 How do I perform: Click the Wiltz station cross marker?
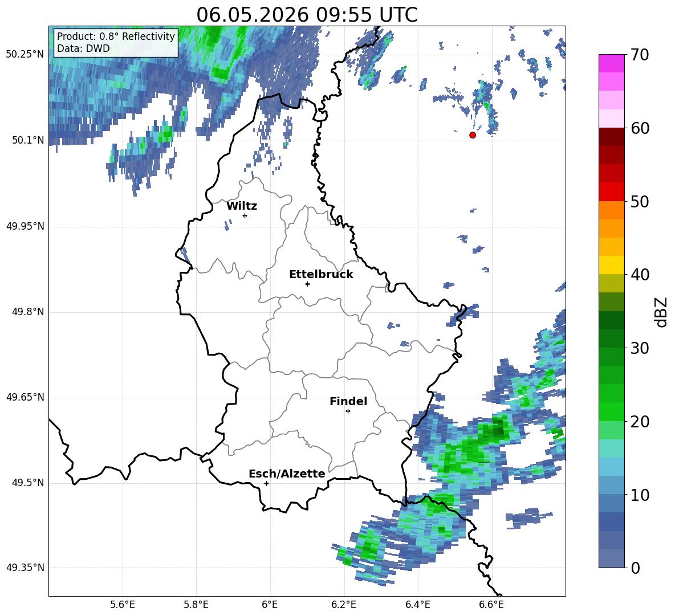(245, 215)
